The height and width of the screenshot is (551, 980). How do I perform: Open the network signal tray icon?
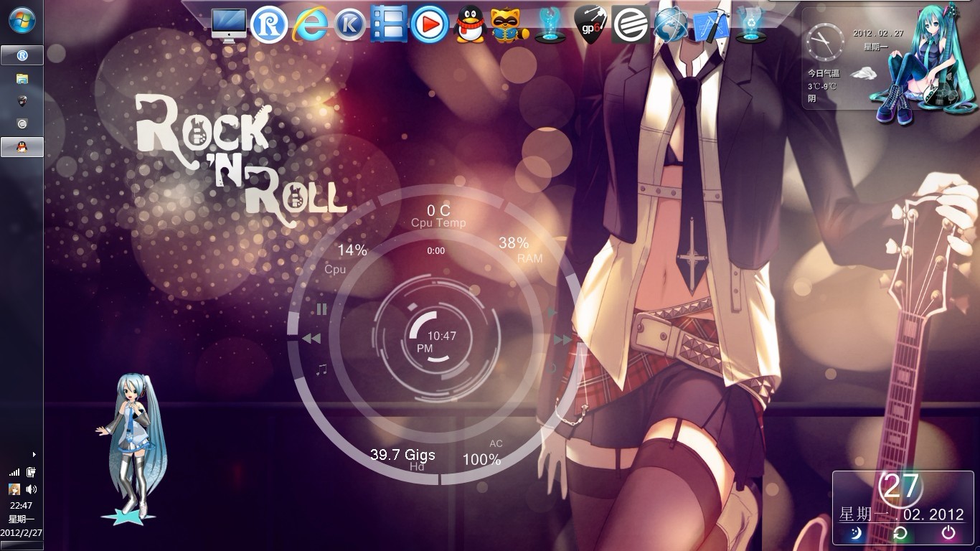[14, 472]
